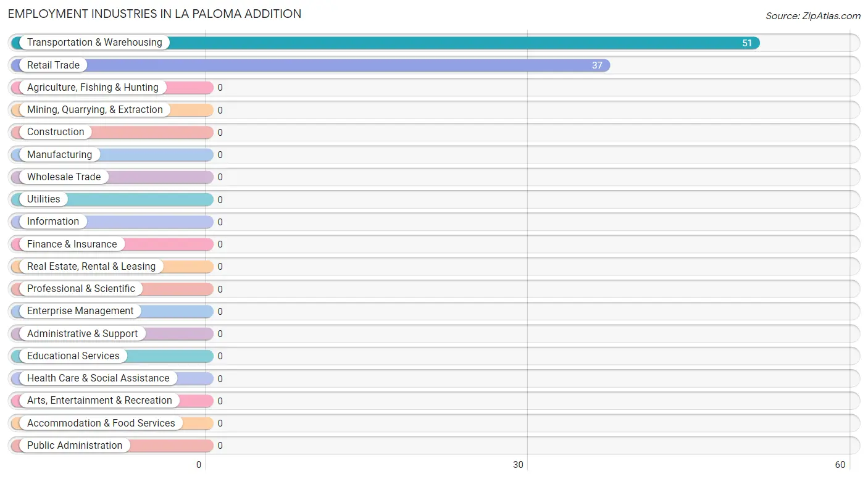The image size is (868, 479).
Task: Click the Agriculture, Fishing & Hunting label
Action: click(x=93, y=88)
